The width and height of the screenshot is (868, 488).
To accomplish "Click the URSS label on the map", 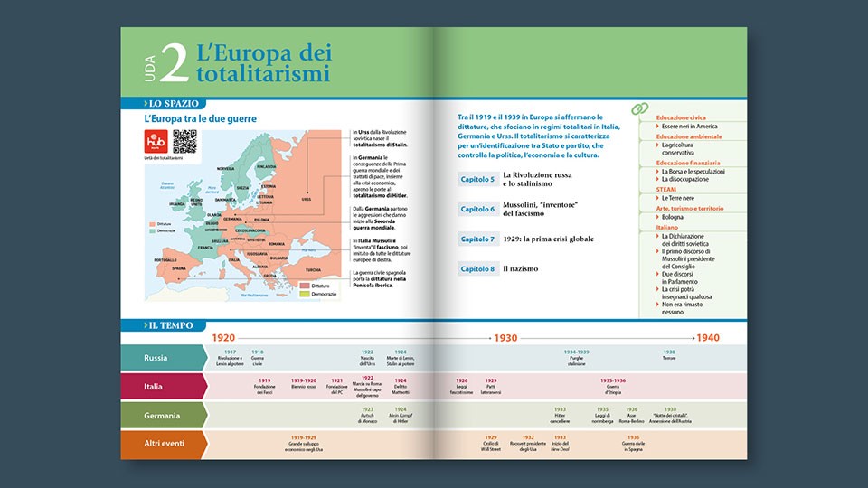I will pos(307,200).
